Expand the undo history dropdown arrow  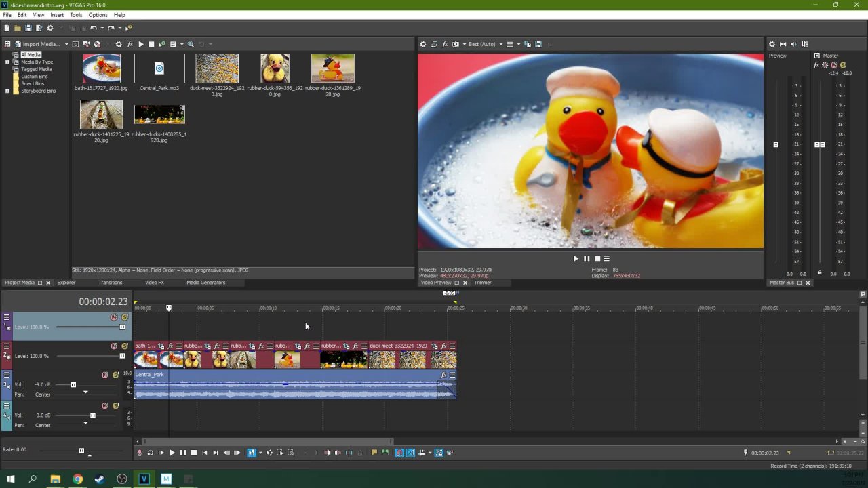(102, 28)
